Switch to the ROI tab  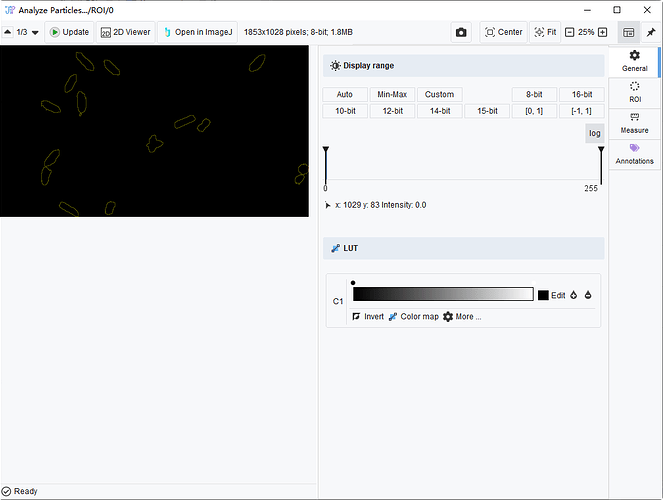click(x=634, y=92)
